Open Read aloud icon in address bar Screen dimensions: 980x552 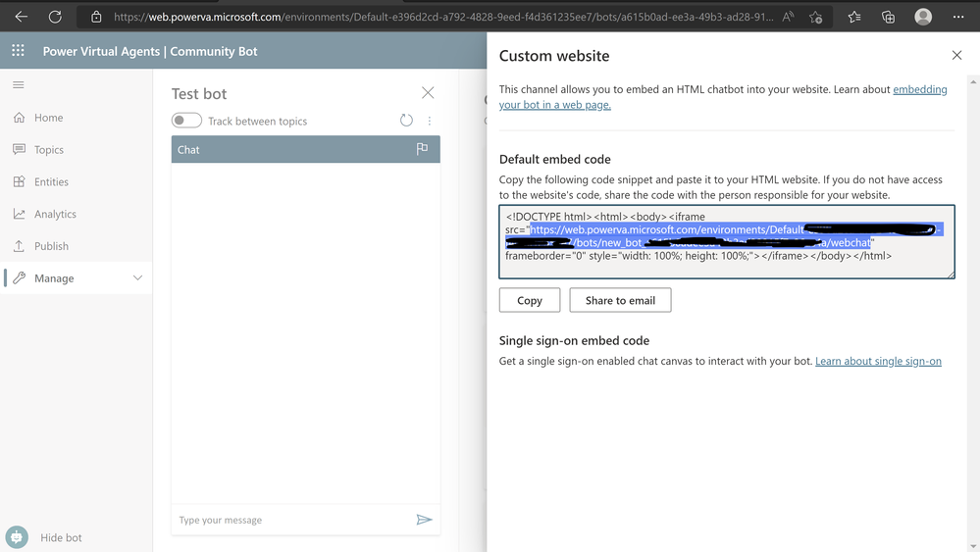pyautogui.click(x=788, y=17)
